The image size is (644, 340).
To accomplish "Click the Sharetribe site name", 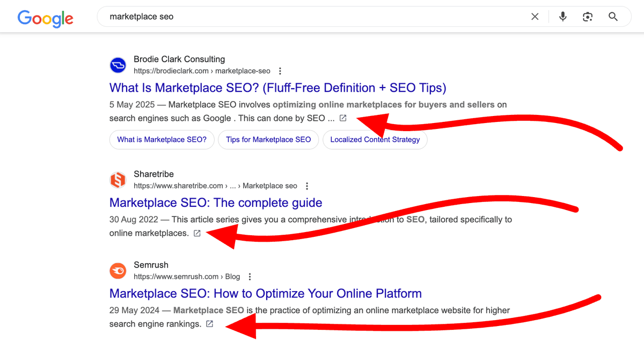I will pyautogui.click(x=153, y=174).
